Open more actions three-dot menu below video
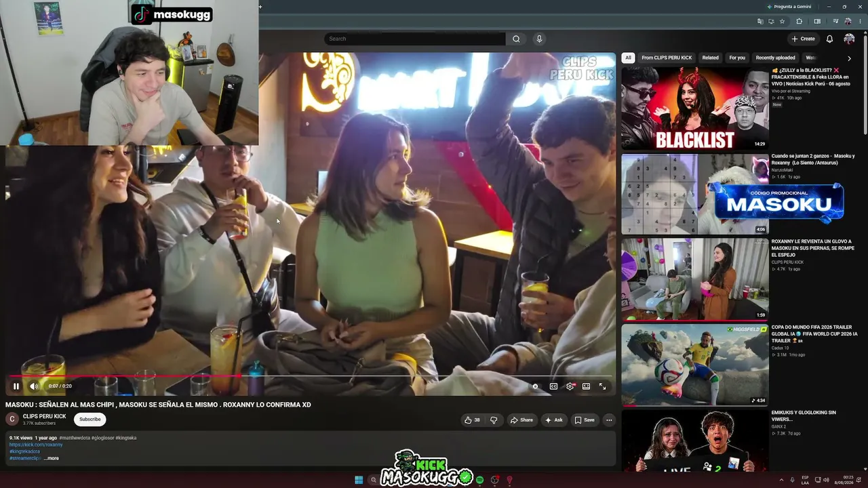 [x=609, y=420]
